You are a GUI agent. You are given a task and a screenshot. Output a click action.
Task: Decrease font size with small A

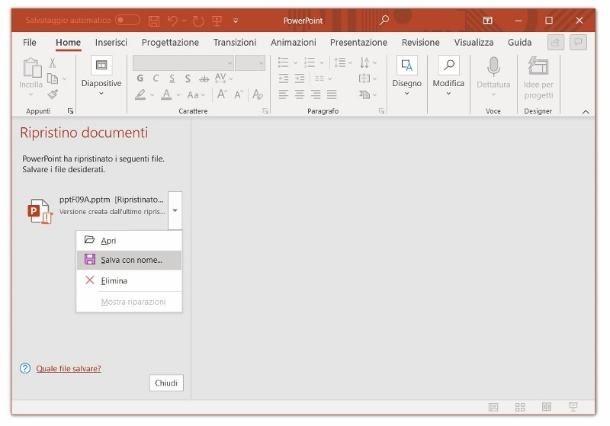(x=238, y=95)
